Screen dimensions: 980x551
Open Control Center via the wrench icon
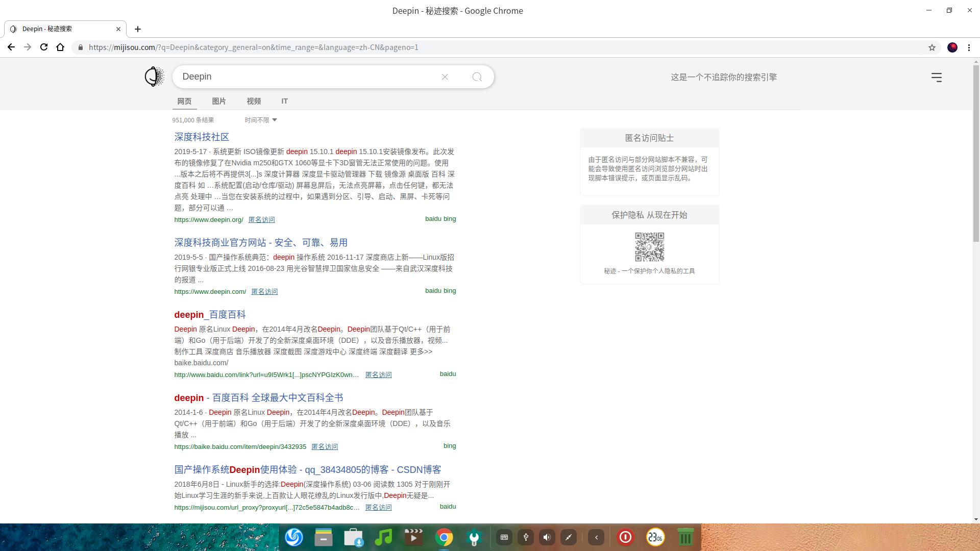(x=474, y=537)
